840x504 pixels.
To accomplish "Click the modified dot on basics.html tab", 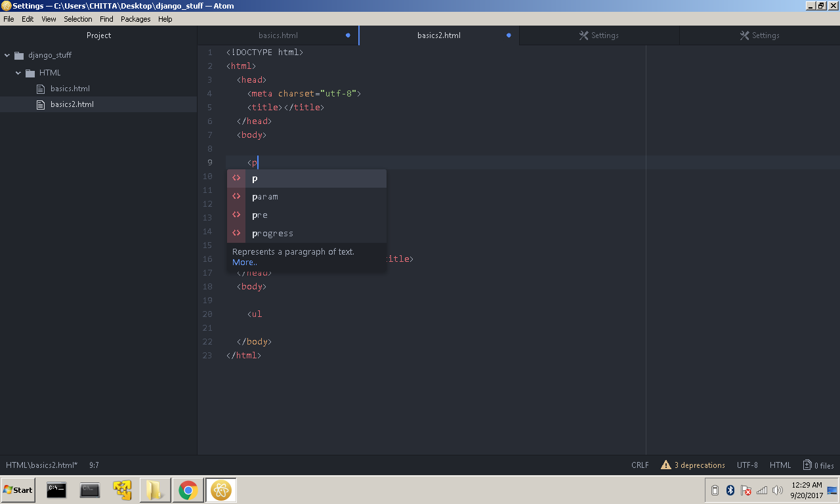I will pyautogui.click(x=348, y=35).
